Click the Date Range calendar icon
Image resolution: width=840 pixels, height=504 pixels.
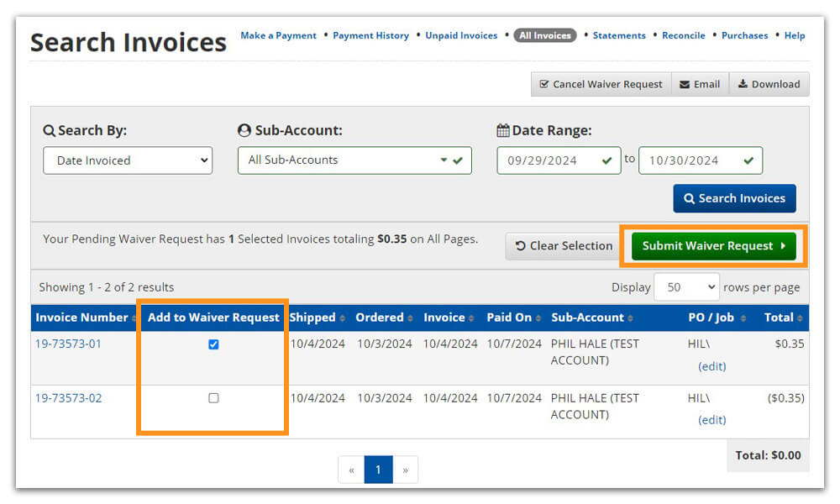coord(503,131)
